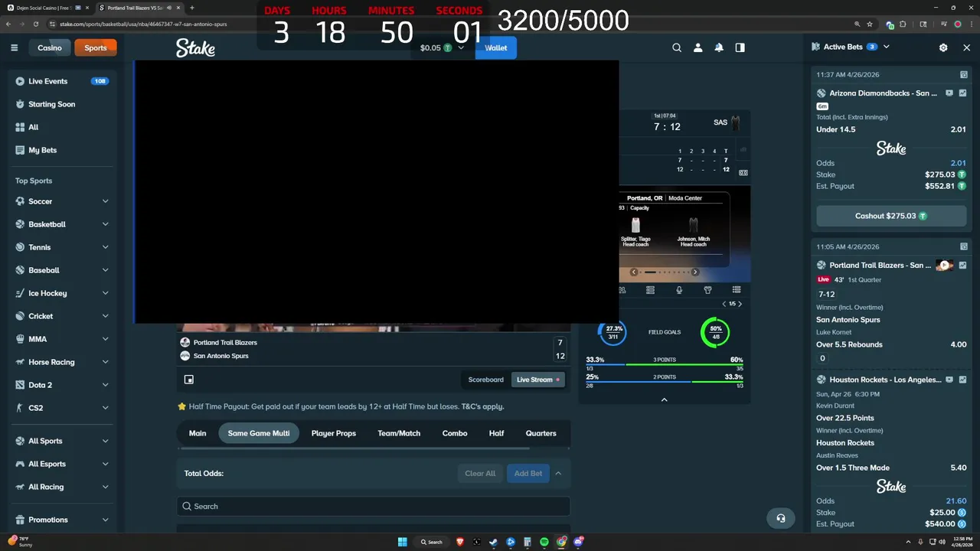Open Active Bets settings gear
This screenshot has width=980, height=551.
pyautogui.click(x=943, y=47)
